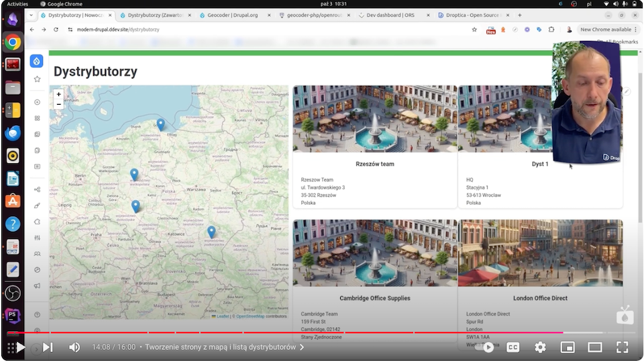Open the Drupal home icon in sidebar
The height and width of the screenshot is (362, 644).
click(x=36, y=61)
